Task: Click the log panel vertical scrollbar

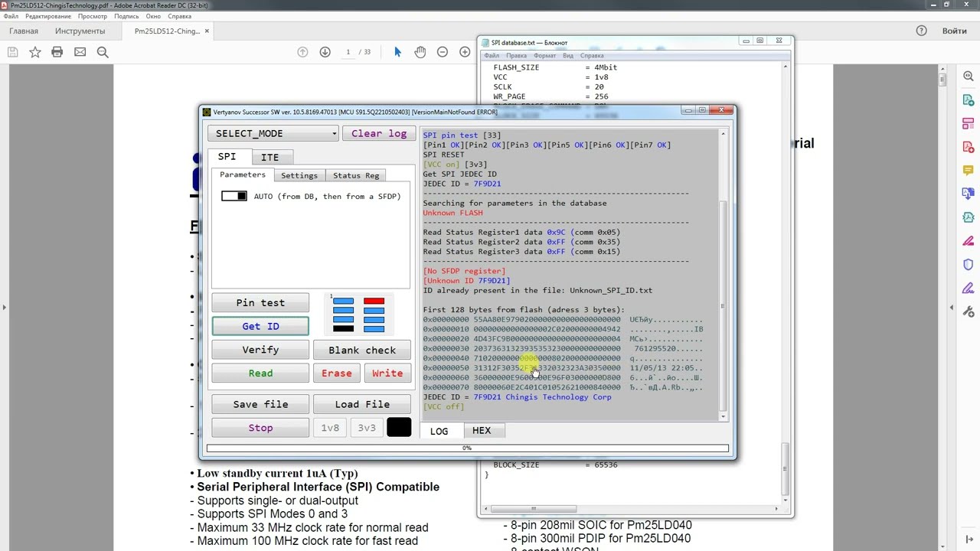Action: click(723, 275)
